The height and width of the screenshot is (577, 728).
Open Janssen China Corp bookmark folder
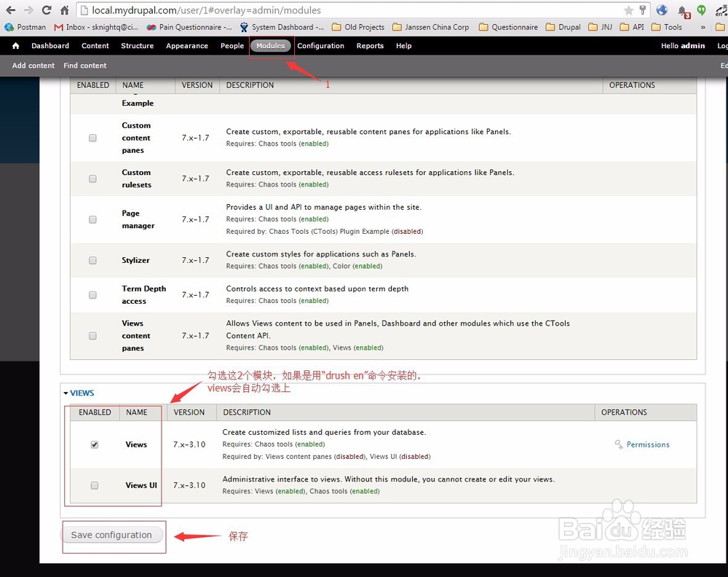point(431,27)
